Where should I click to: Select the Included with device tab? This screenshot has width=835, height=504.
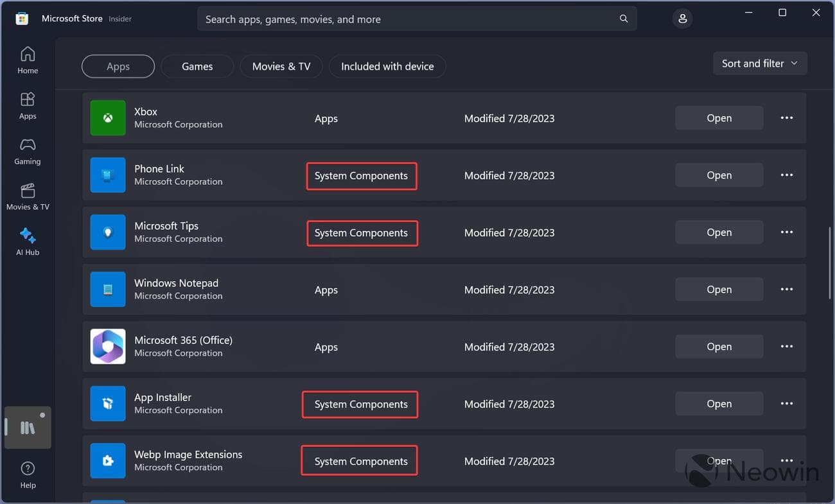(387, 66)
